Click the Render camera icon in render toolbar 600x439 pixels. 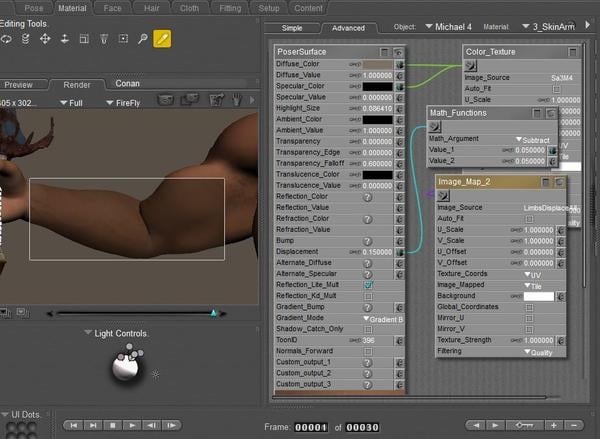coord(166,100)
